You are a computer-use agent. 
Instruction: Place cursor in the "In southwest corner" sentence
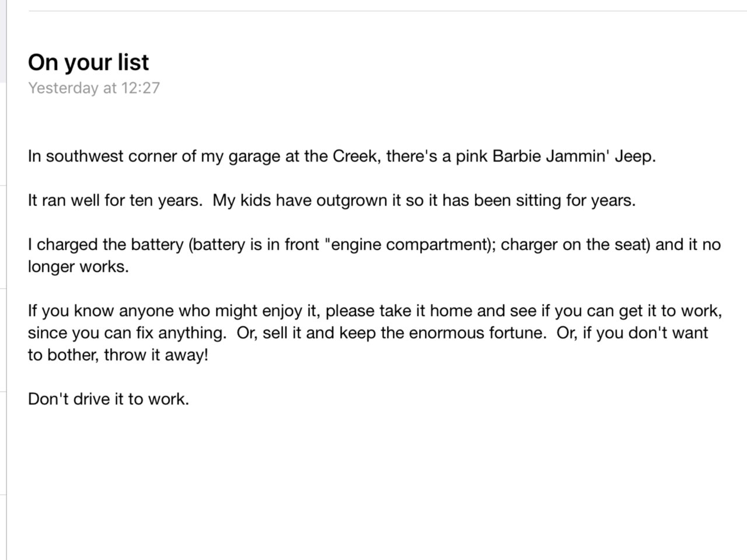point(342,157)
